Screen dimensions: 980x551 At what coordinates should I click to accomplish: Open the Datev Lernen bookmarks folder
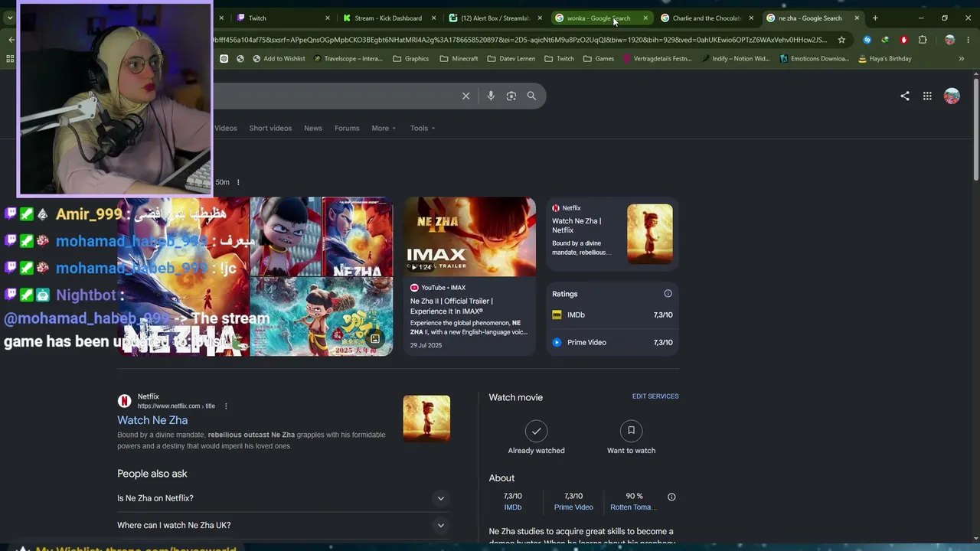click(511, 59)
